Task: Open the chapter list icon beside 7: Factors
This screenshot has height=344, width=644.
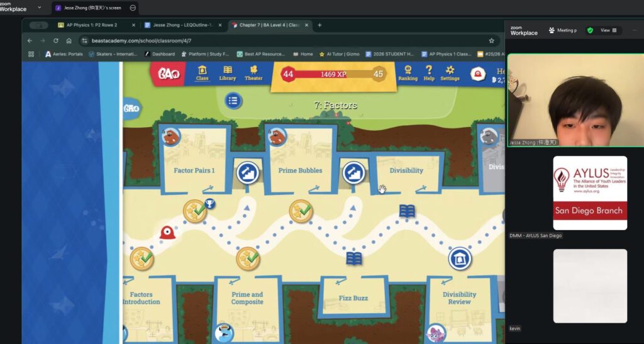Action: click(x=233, y=100)
